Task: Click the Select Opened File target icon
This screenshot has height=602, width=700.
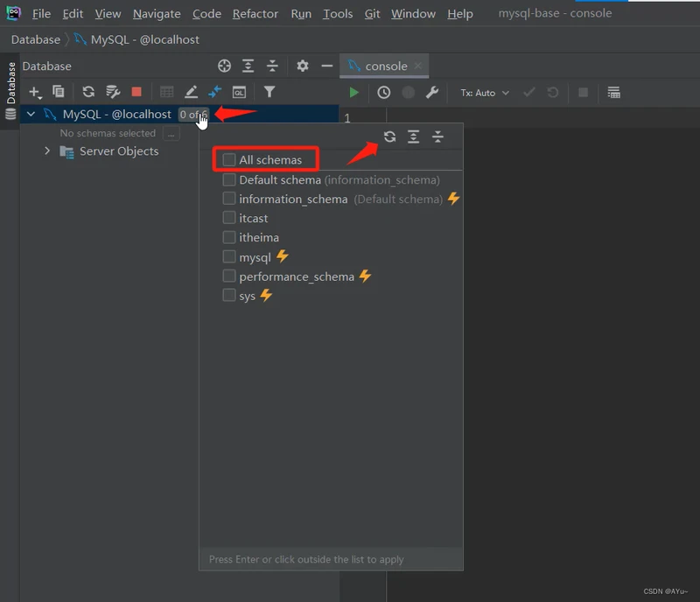Action: tap(224, 66)
